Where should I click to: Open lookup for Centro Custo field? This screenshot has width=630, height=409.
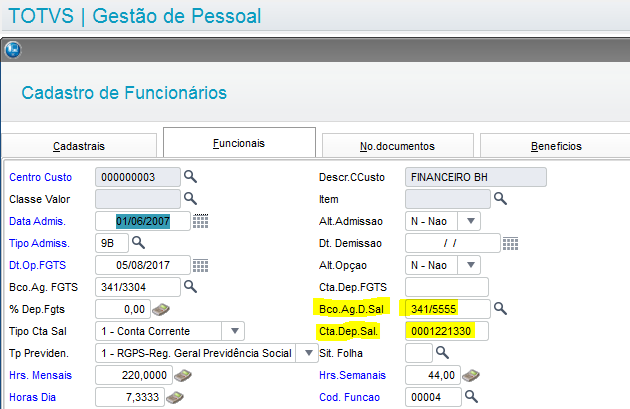coord(190,176)
